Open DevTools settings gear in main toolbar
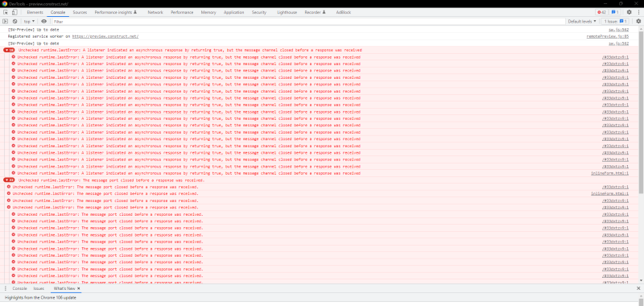The image size is (644, 306). [x=629, y=12]
